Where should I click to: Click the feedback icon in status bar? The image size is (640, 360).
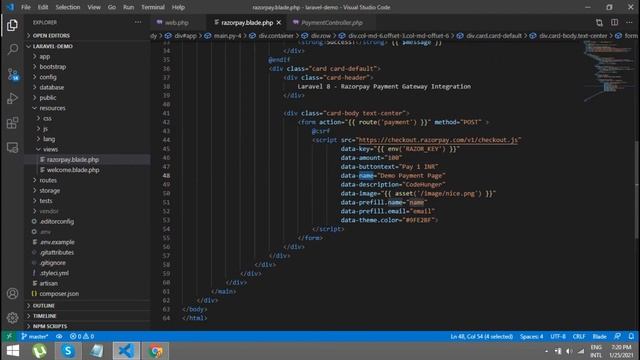click(617, 336)
